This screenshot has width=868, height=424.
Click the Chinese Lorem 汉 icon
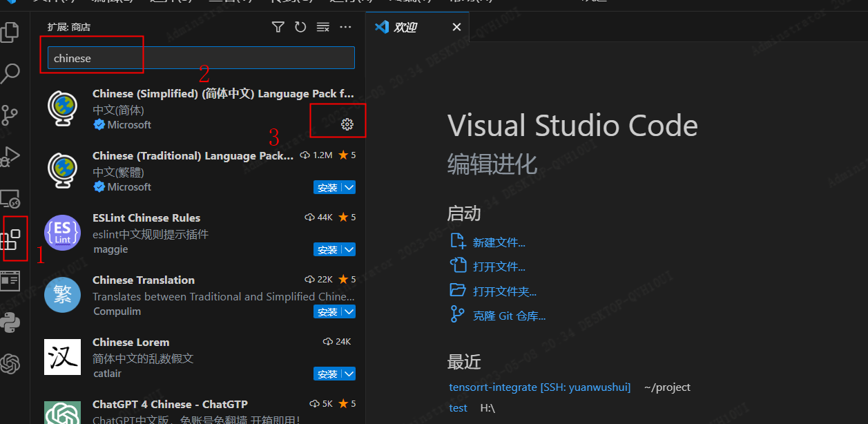pyautogui.click(x=63, y=357)
